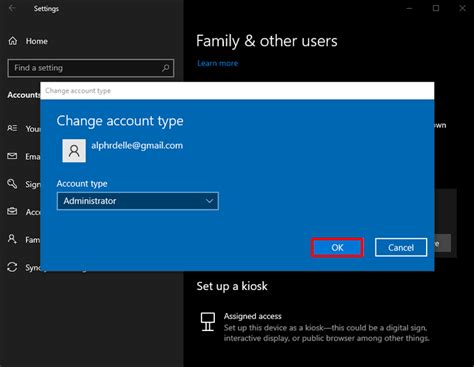Open Assigned access kiosk setup

point(315,327)
